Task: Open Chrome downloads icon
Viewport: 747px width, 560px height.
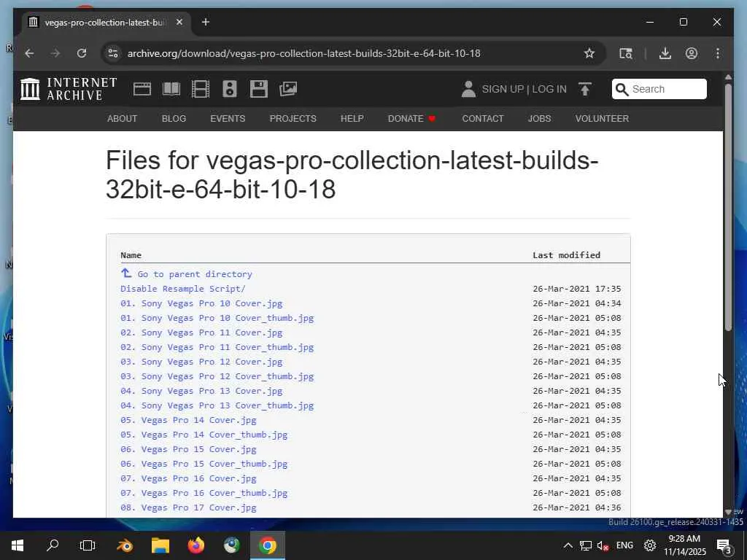Action: pos(665,53)
